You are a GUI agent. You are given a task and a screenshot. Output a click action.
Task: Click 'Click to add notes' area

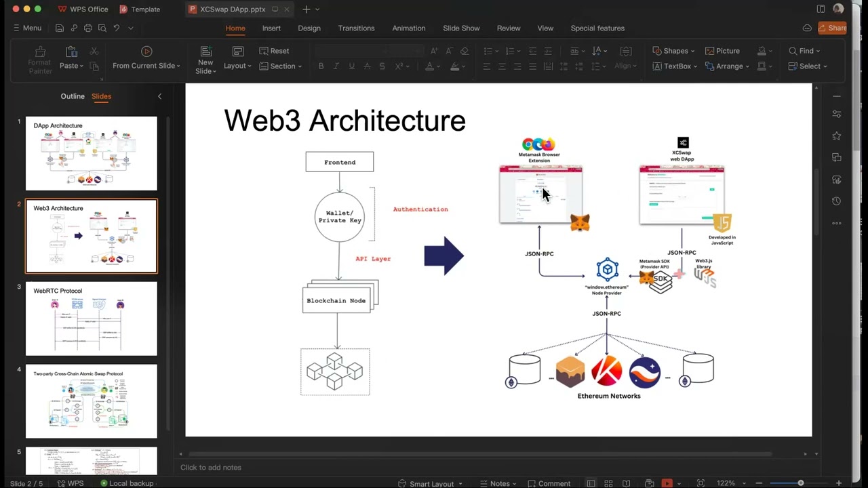(211, 467)
